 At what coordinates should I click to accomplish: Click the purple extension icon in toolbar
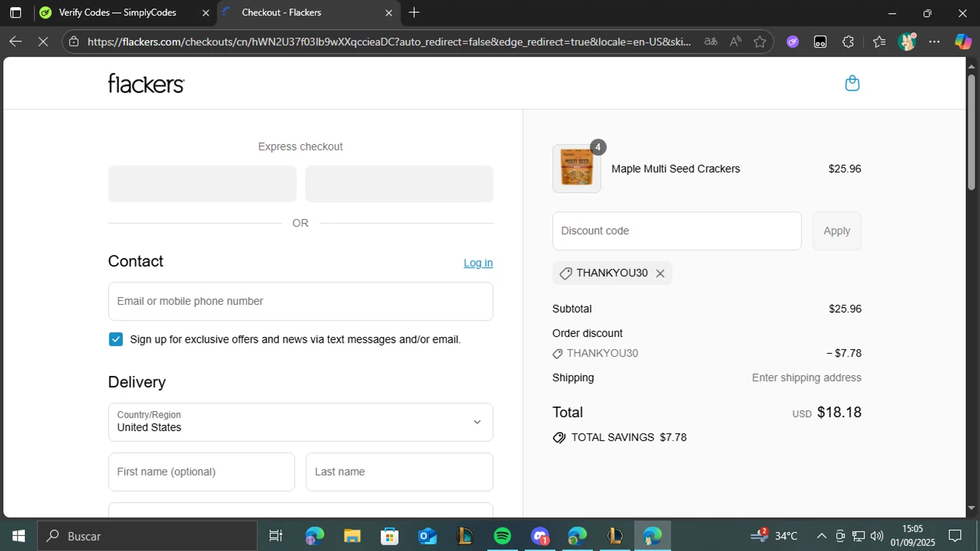point(792,42)
